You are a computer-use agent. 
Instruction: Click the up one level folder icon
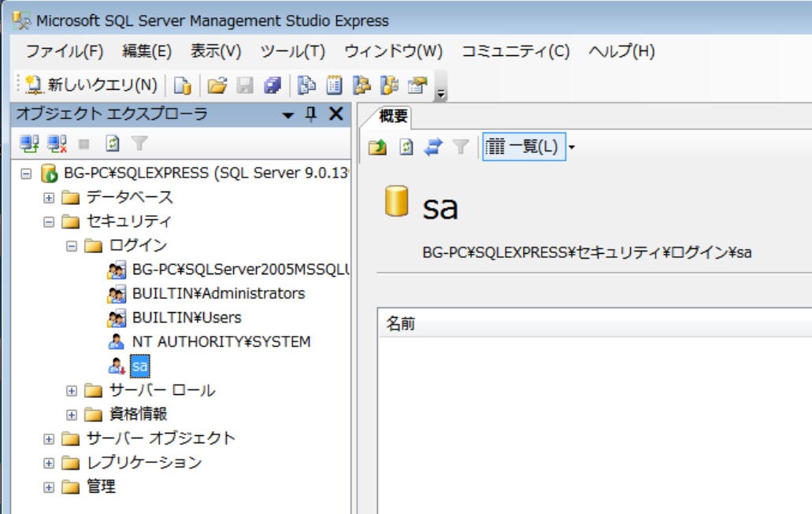coord(377,147)
